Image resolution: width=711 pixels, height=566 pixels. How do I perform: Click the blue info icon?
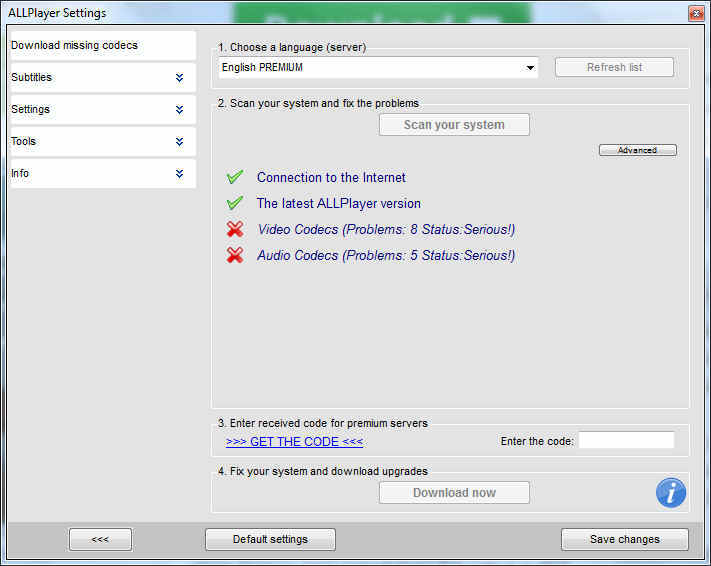pyautogui.click(x=671, y=493)
